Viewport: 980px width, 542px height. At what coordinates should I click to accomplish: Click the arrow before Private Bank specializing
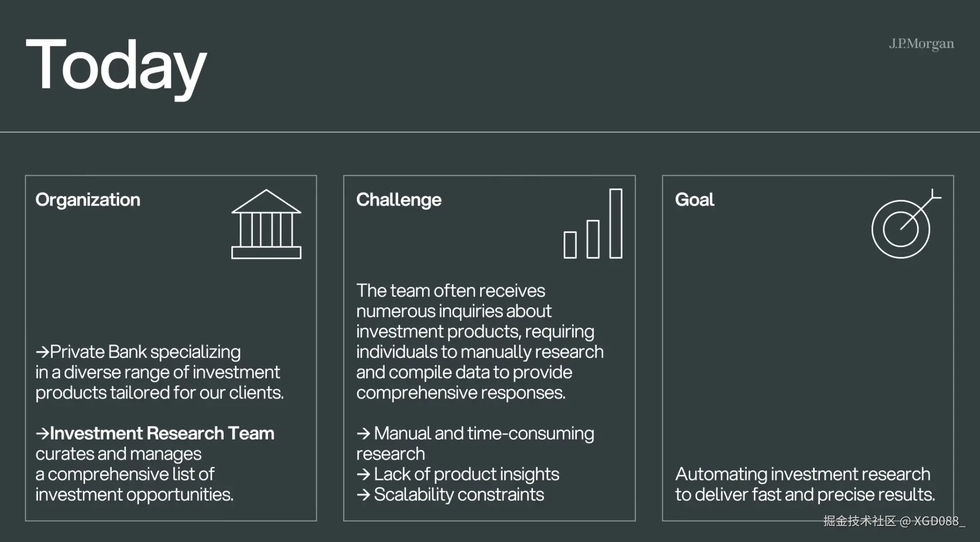click(x=42, y=352)
